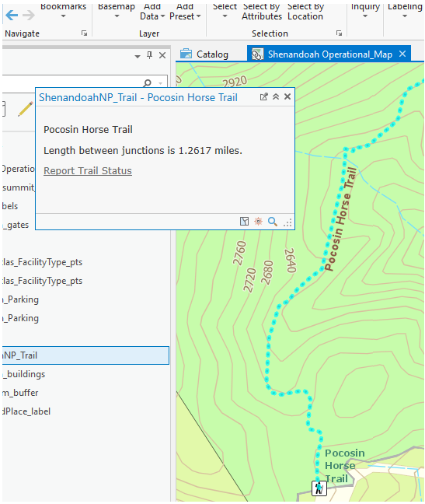425x504 pixels.
Task: Click the pop-up resize grip
Action: (288, 222)
